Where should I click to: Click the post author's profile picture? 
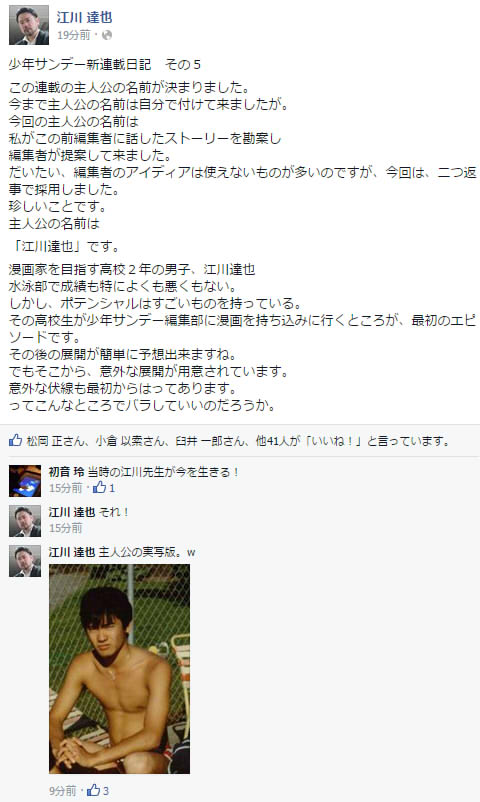pyautogui.click(x=29, y=25)
